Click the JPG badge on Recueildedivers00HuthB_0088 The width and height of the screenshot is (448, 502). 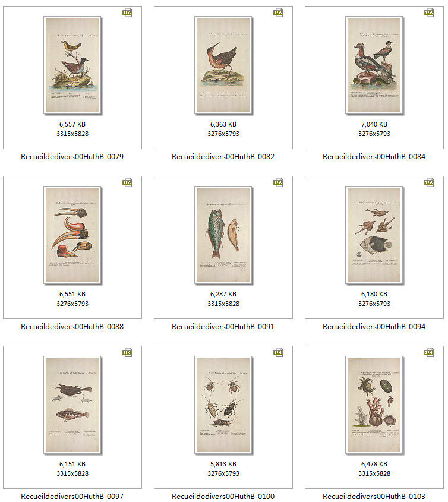click(127, 182)
